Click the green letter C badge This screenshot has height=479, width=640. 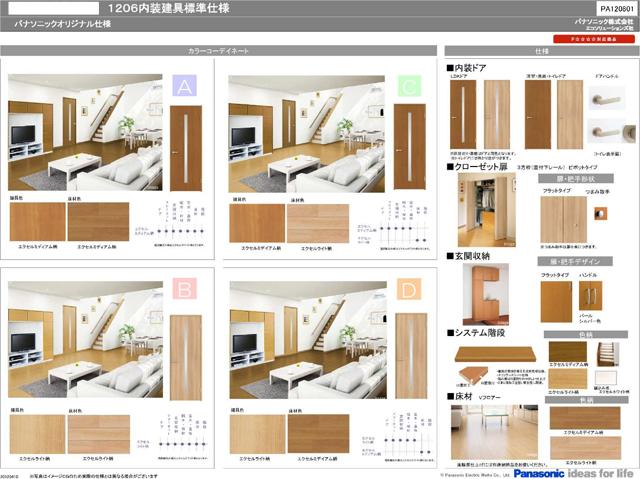tap(407, 87)
